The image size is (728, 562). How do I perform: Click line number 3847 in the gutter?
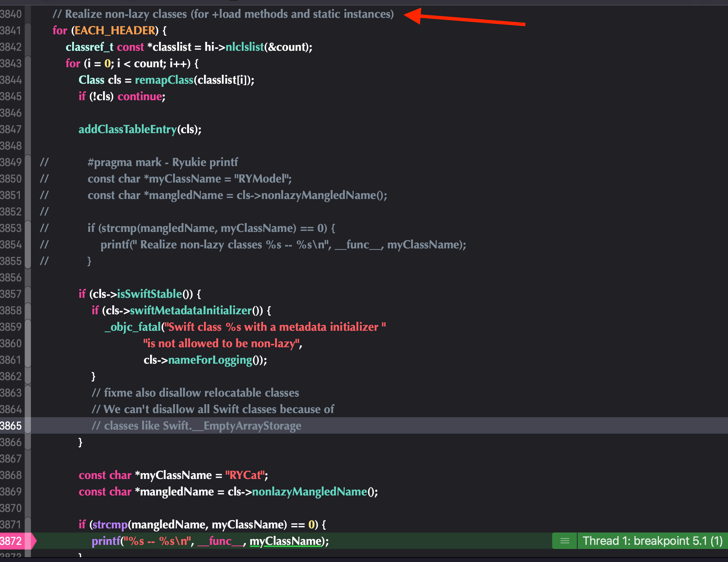11,129
